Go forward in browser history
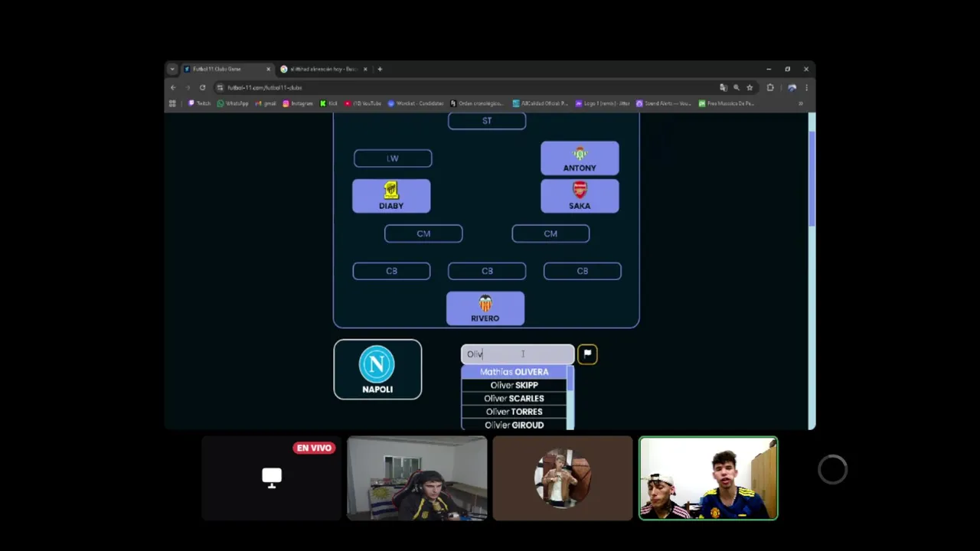 click(188, 87)
